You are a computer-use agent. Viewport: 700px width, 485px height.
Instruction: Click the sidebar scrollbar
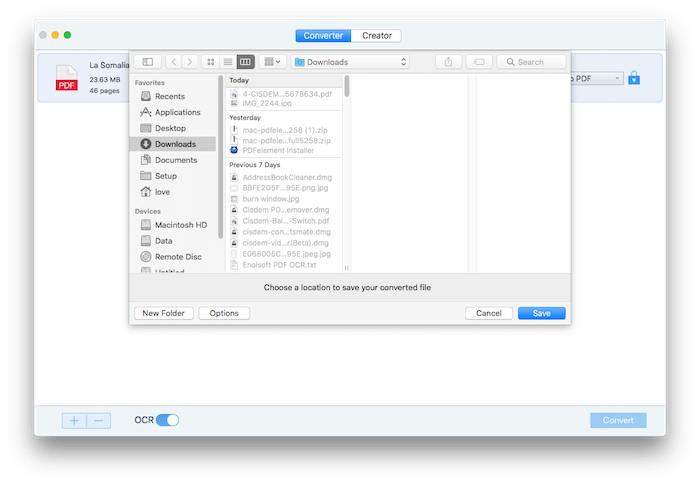point(220,157)
